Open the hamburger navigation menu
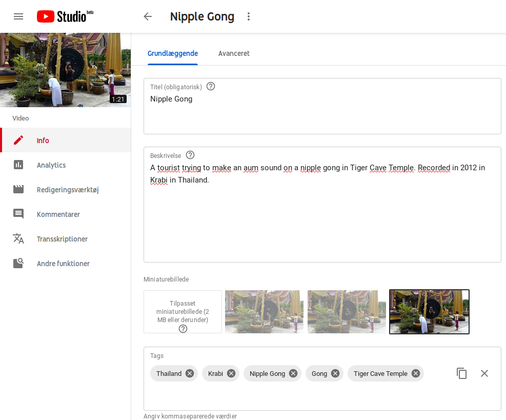Viewport: 506px width, 420px height. click(18, 16)
